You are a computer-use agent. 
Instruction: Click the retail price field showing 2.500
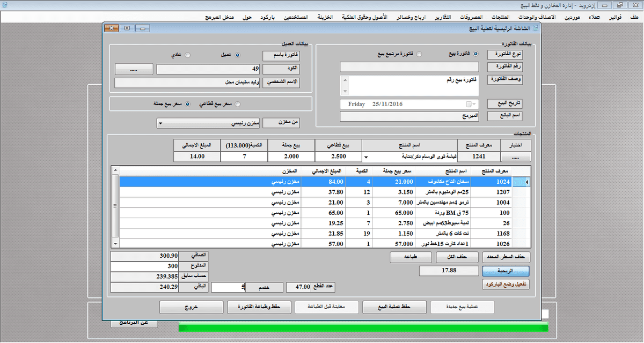(338, 157)
